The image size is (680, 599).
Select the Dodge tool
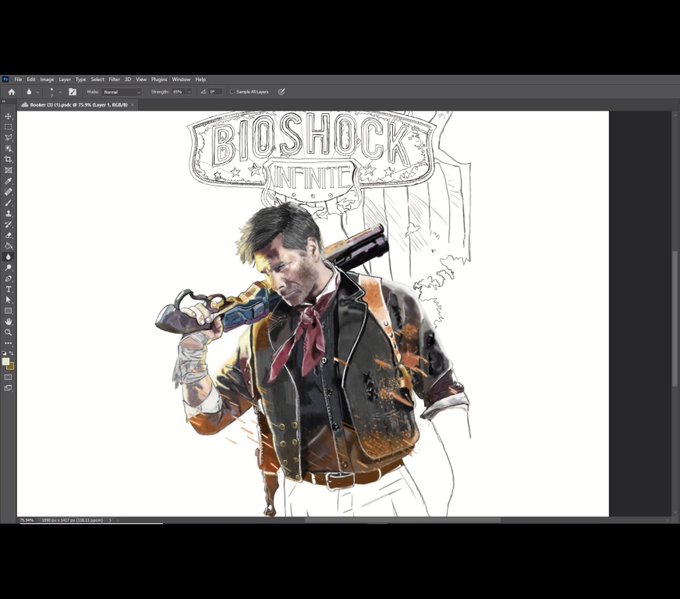[x=8, y=268]
